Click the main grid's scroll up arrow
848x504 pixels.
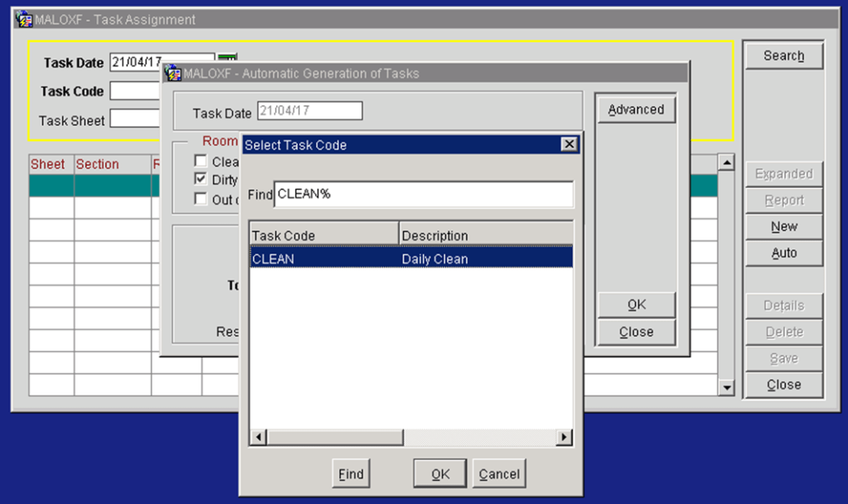tap(726, 163)
